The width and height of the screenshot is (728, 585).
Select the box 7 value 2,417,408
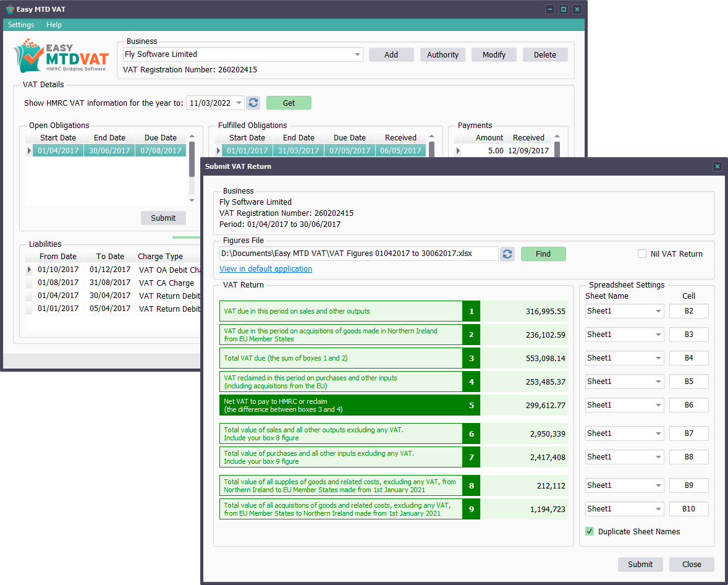[x=548, y=457]
